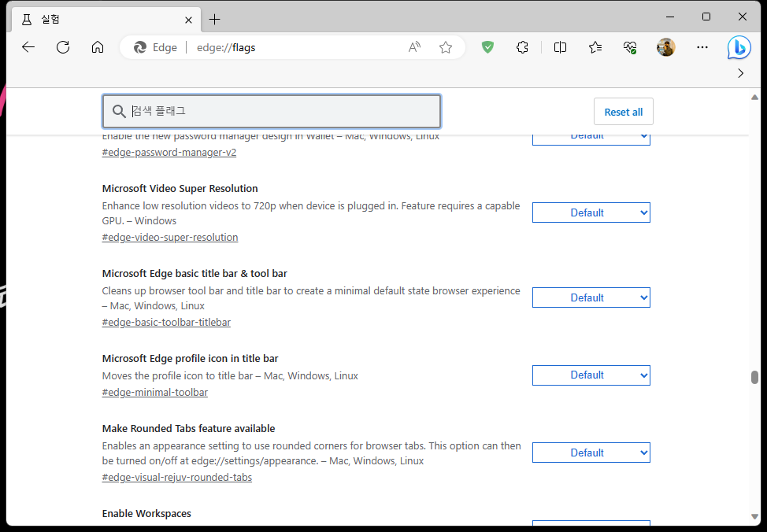The width and height of the screenshot is (767, 532).
Task: Click Make Rounded Tabs feature available heading
Action: 188,429
